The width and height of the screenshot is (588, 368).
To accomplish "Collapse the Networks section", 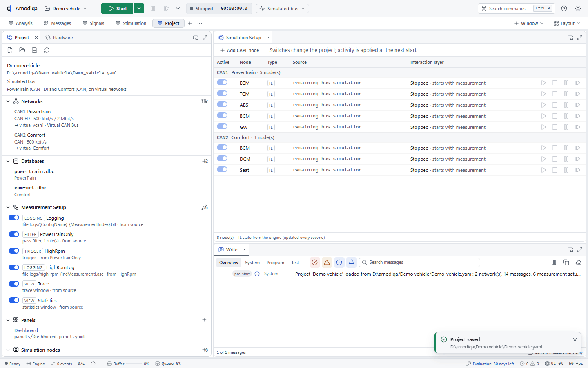I will point(8,101).
